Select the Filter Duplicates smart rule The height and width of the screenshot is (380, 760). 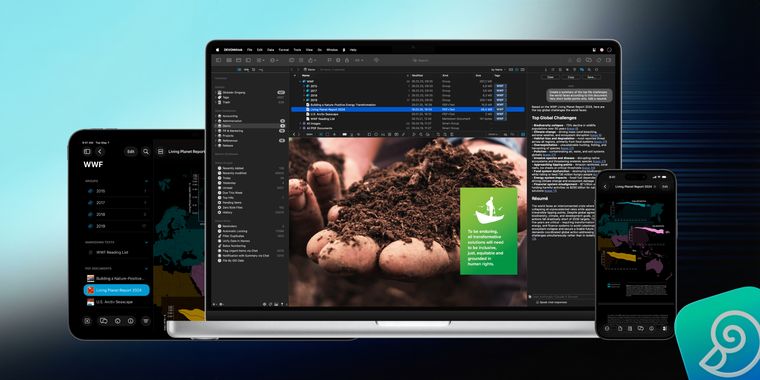pyautogui.click(x=250, y=236)
